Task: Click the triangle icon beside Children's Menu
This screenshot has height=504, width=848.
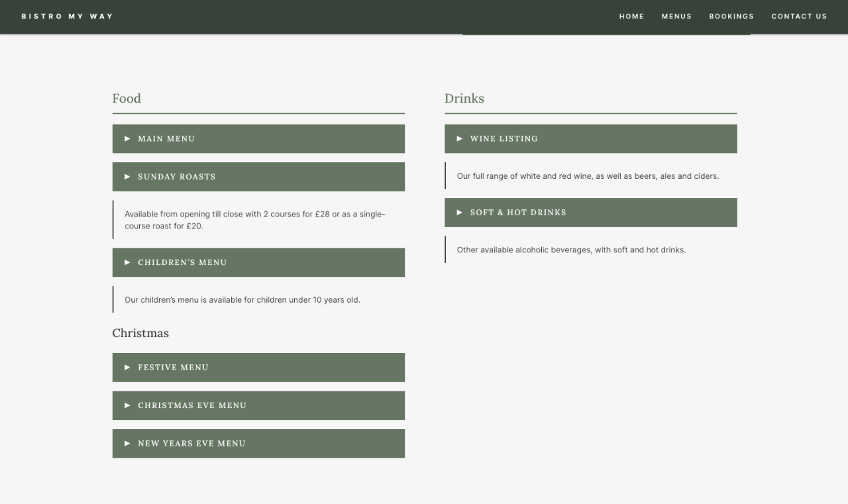Action: click(127, 263)
